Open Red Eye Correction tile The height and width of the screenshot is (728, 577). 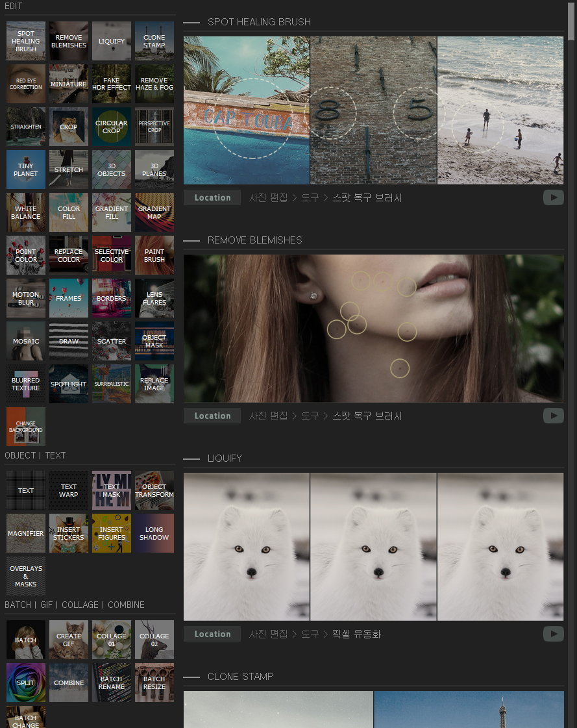26,84
